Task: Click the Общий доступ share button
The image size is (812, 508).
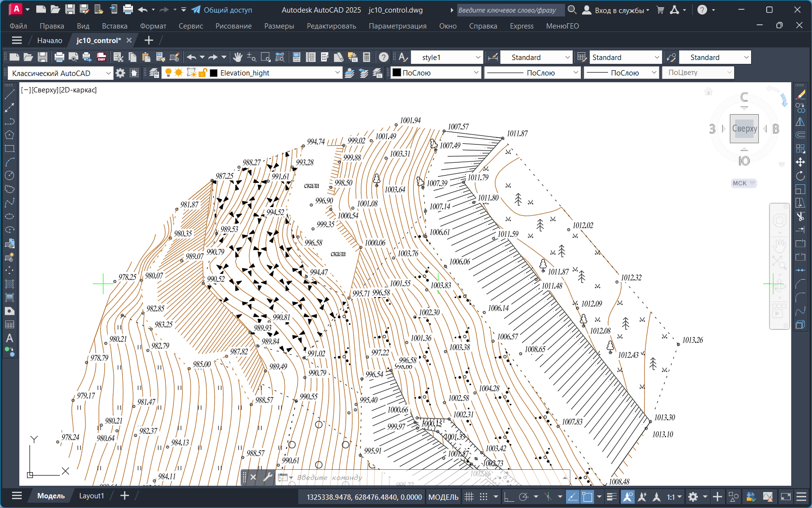Action: point(222,10)
